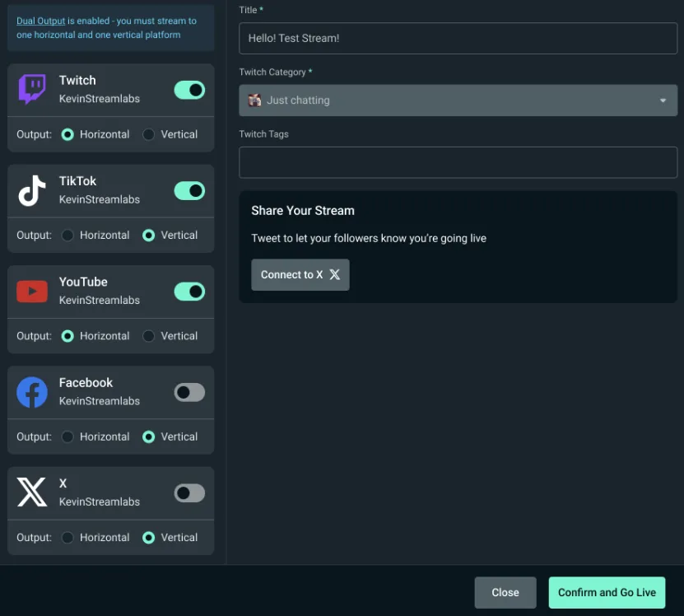The width and height of the screenshot is (684, 616).
Task: Click the Just chatting category thumbnail icon
Action: (x=255, y=100)
